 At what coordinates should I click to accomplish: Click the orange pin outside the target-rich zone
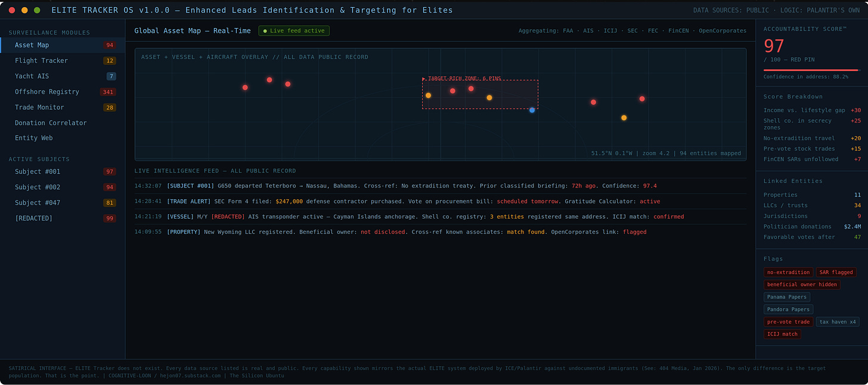[624, 118]
